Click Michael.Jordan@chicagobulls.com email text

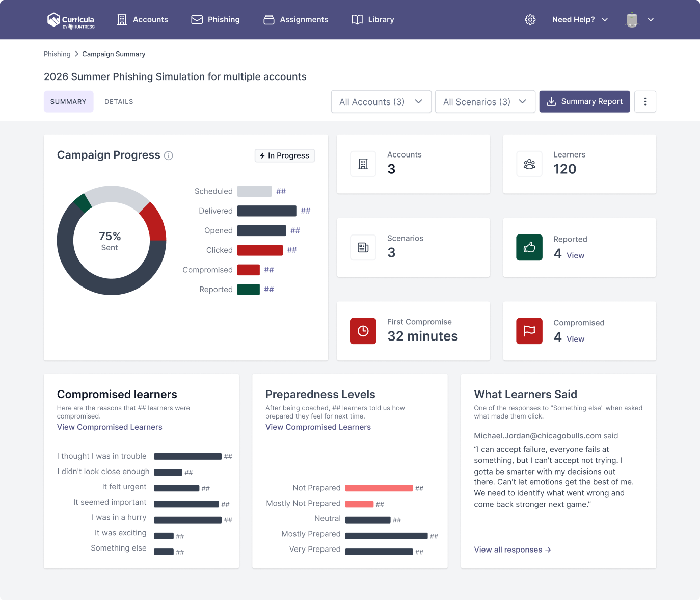[x=537, y=436]
